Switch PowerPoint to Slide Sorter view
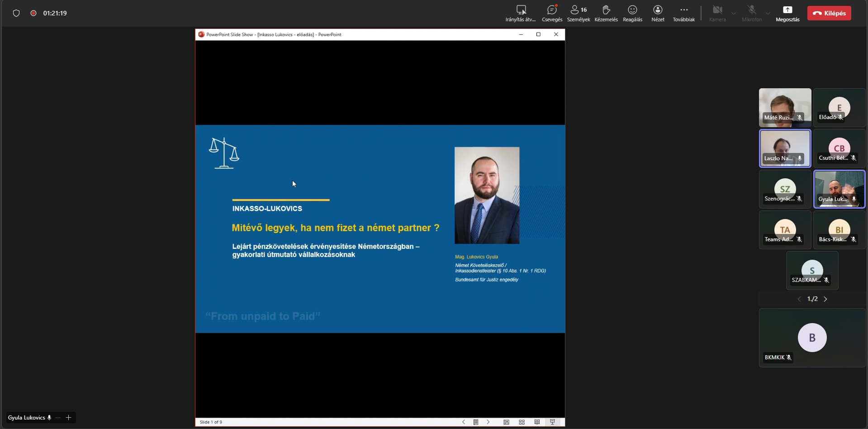Image resolution: width=868 pixels, height=429 pixels. pos(522,422)
